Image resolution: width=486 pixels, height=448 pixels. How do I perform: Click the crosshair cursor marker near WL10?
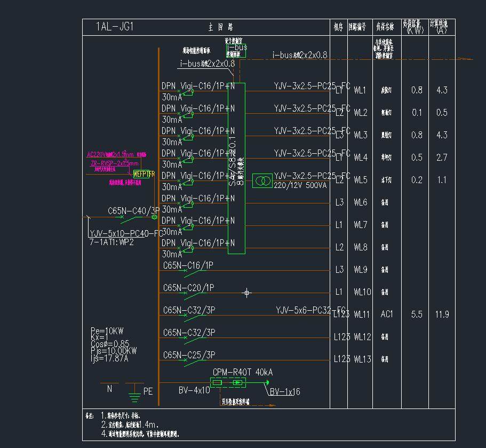(x=246, y=292)
